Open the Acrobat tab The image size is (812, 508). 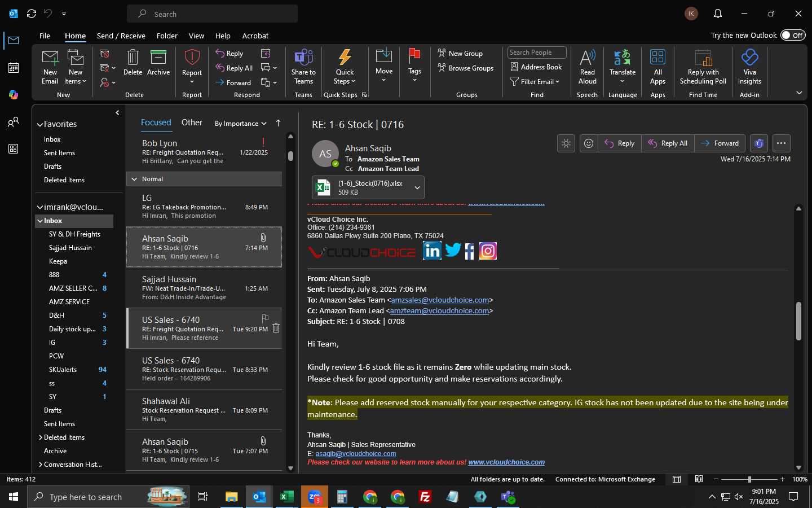point(255,36)
